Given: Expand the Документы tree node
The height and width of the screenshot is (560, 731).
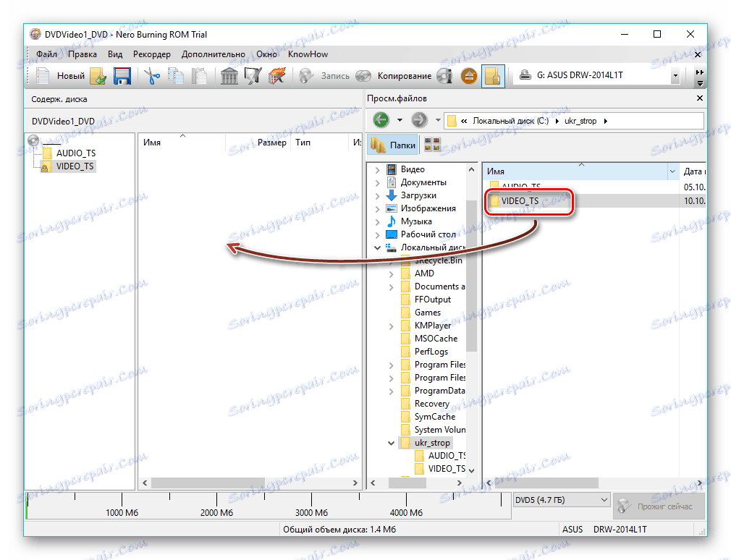Looking at the screenshot, I should pyautogui.click(x=378, y=183).
